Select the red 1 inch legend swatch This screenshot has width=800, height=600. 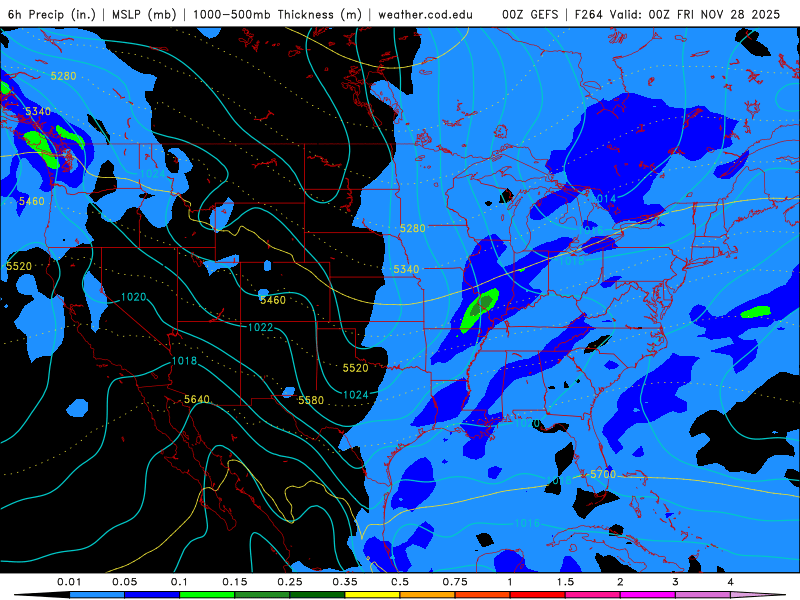click(x=537, y=595)
